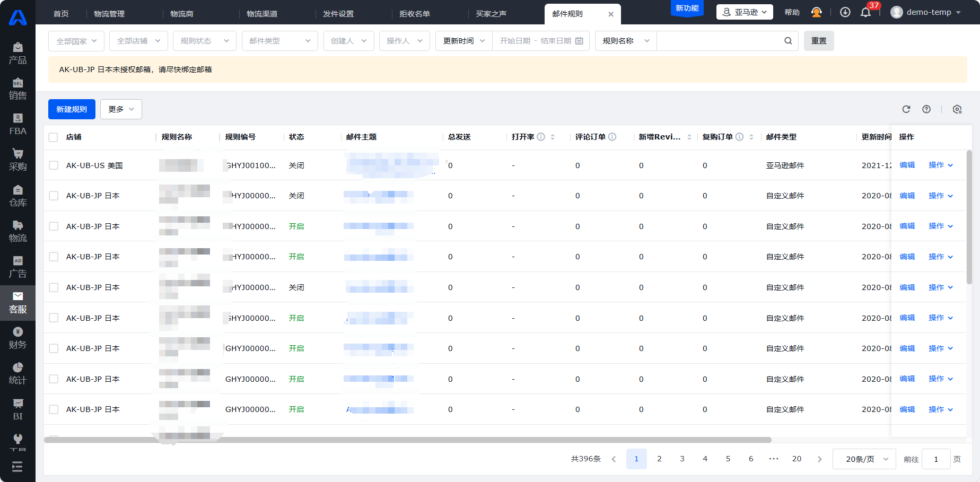Go to page 2
The width and height of the screenshot is (980, 482).
[x=659, y=459]
